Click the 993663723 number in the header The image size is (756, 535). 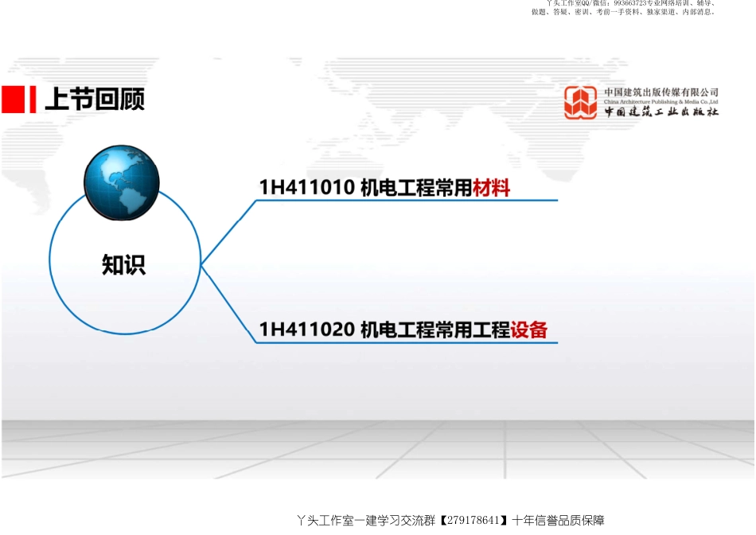pos(630,4)
